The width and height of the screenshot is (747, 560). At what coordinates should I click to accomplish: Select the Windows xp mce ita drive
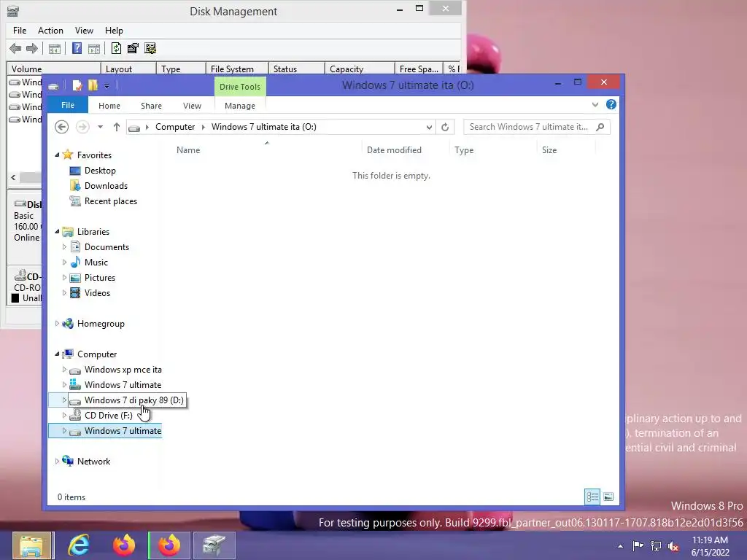(123, 370)
